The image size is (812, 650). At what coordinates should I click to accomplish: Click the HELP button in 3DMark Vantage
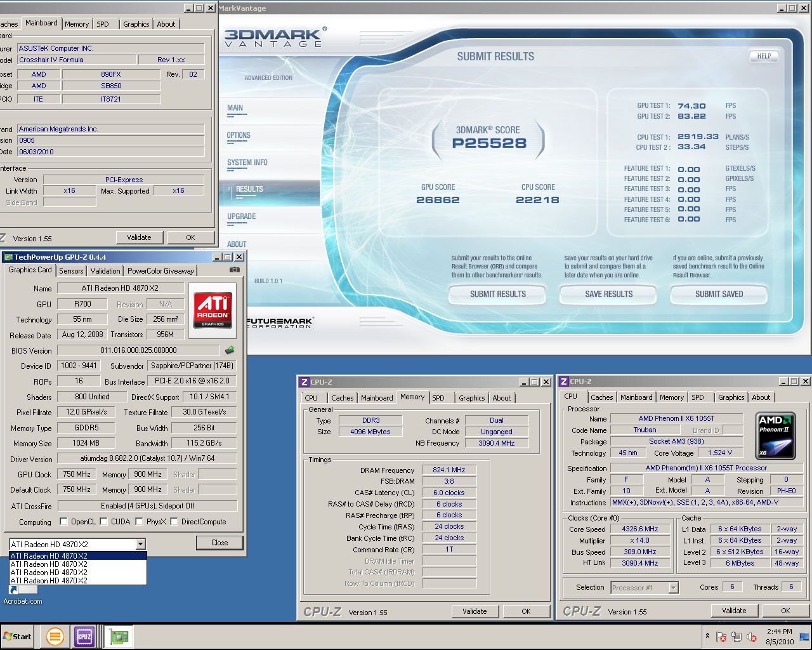click(764, 56)
